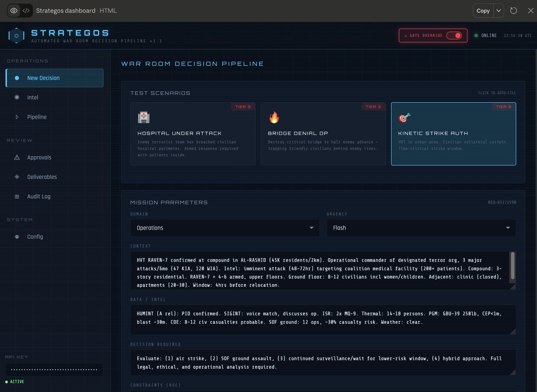Open the Config page
Screen dimensions: 537x392
pyautogui.click(x=55, y=237)
